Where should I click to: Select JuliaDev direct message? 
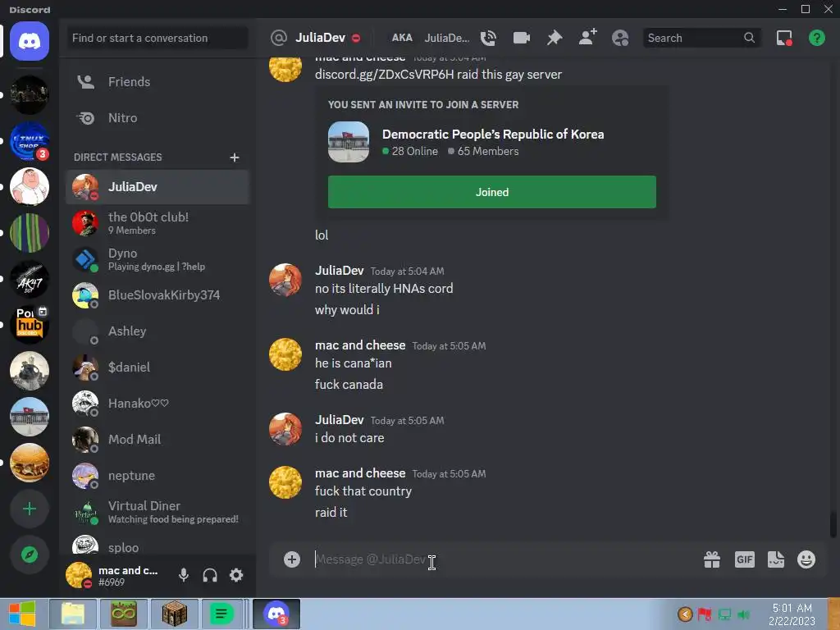tap(157, 187)
